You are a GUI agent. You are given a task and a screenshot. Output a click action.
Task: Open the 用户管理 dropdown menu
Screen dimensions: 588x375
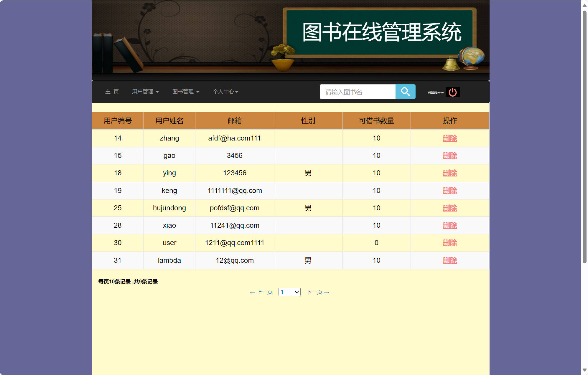click(145, 92)
